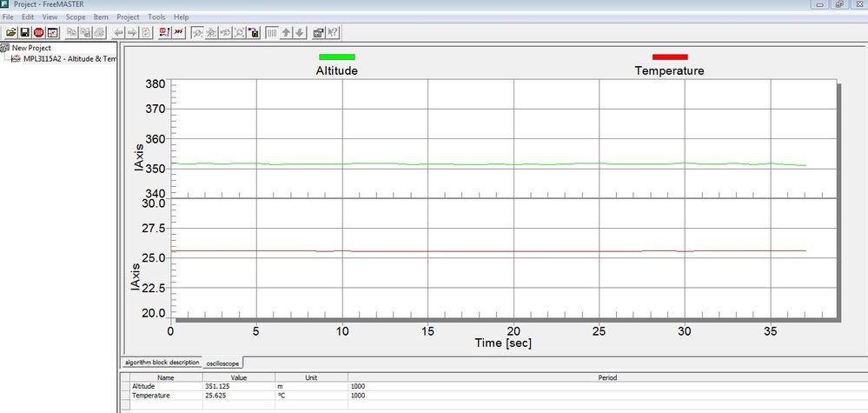868x413 pixels.
Task: Open the View menu
Action: coord(50,17)
